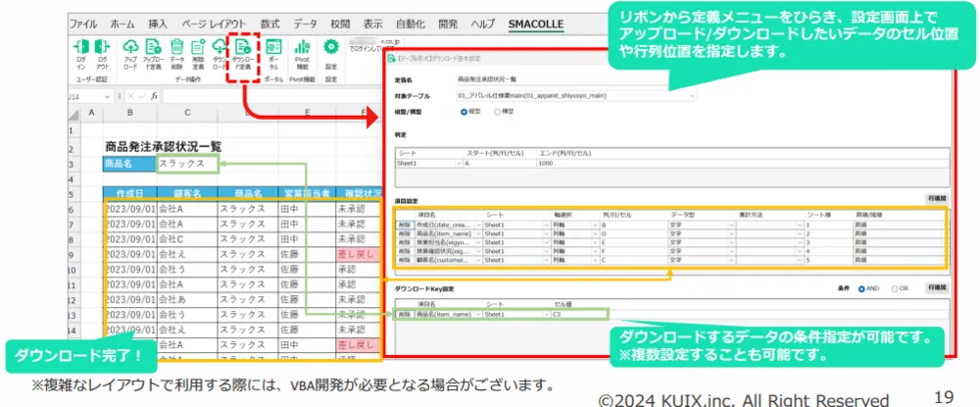
Task: Click the Key設定 セル値 field C3
Action: click(x=578, y=315)
